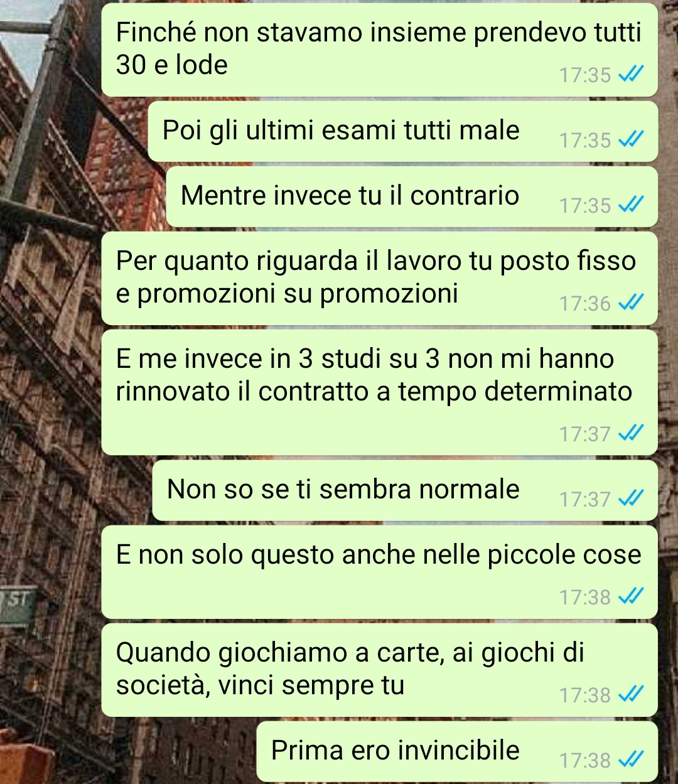This screenshot has width=678, height=784.
Task: Select message 'Per quanto riguarda il lavoro'
Action: coord(379,278)
